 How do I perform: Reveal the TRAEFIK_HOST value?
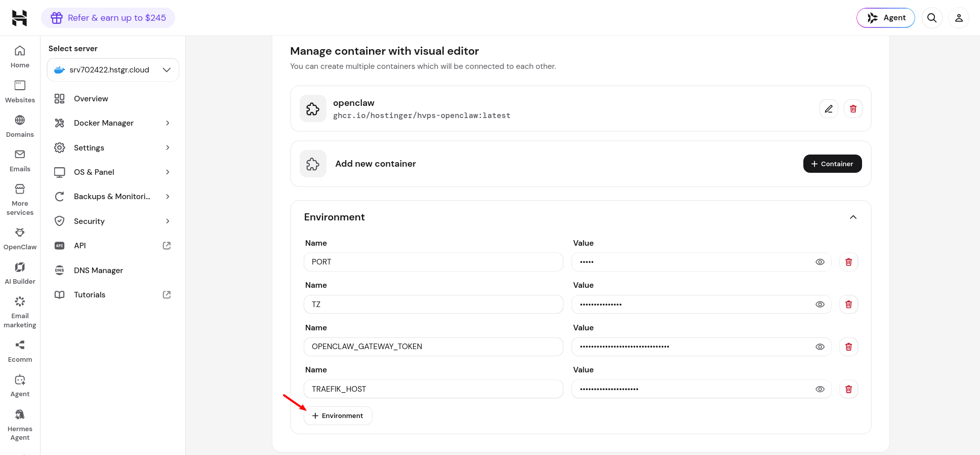point(820,389)
